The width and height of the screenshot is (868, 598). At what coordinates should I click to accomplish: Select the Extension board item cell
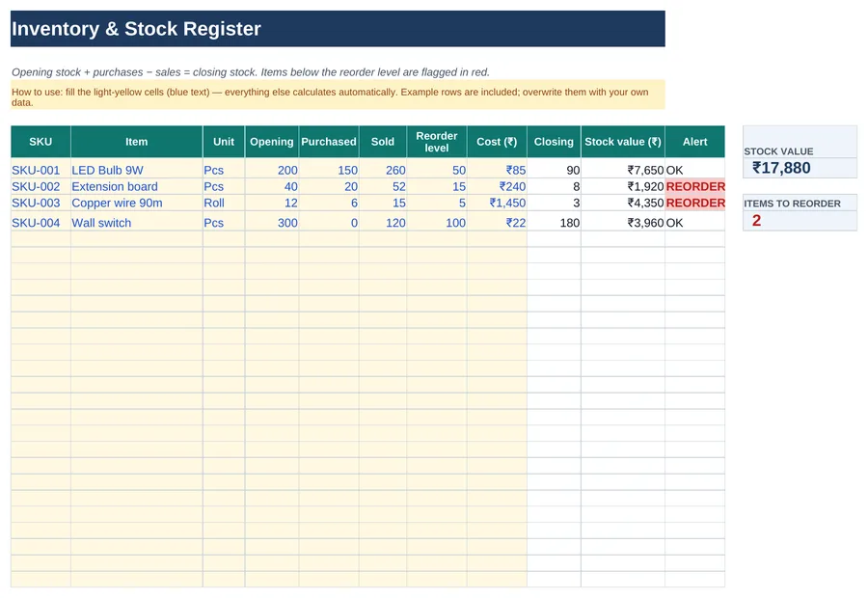point(137,186)
